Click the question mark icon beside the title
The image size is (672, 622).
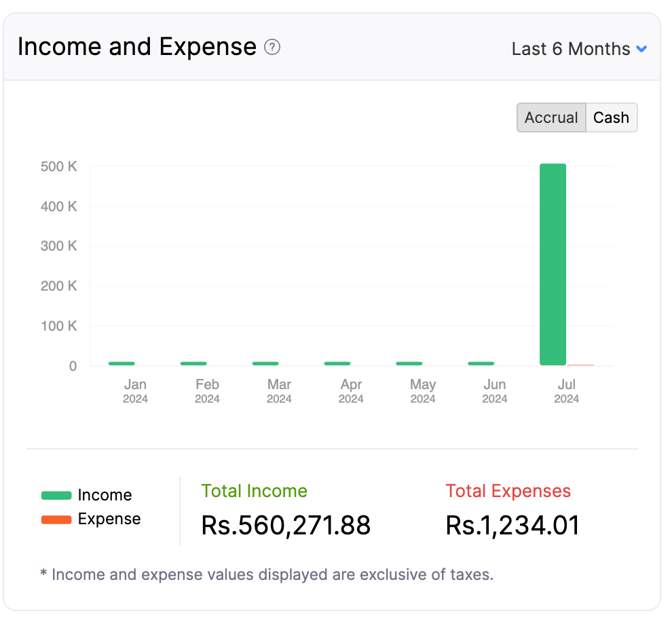tap(272, 48)
